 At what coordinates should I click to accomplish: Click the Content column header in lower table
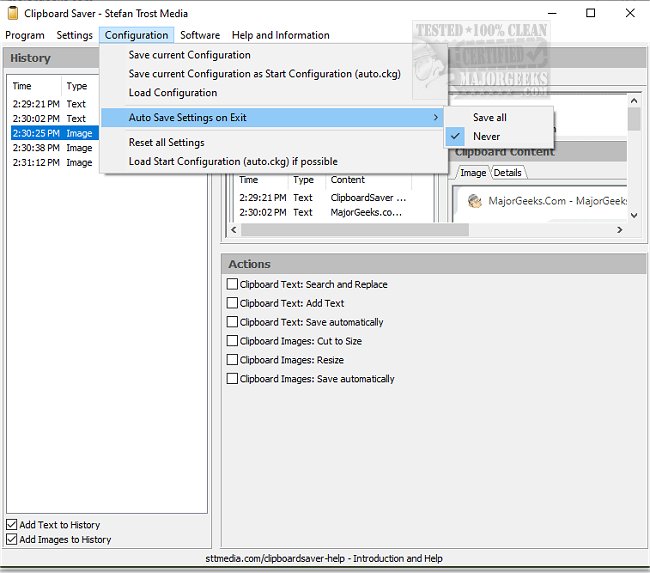click(x=369, y=180)
